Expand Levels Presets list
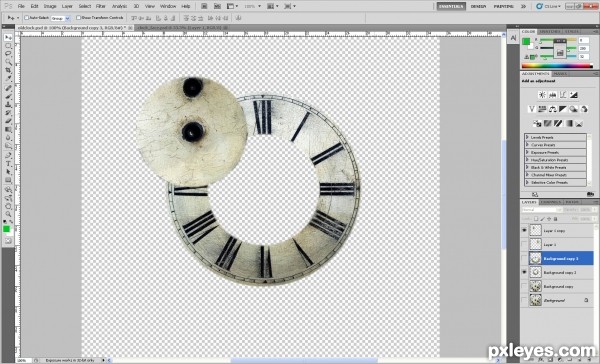Viewport: 600px width, 364px height. [527, 137]
